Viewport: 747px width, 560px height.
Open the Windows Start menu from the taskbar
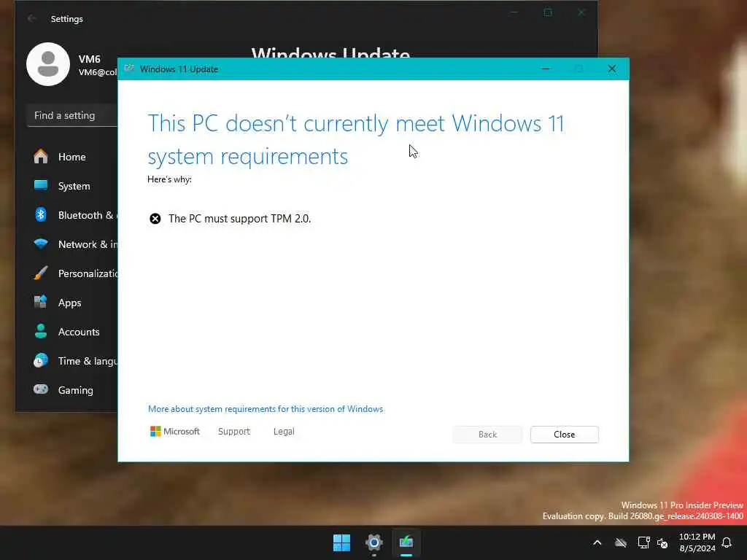[341, 542]
